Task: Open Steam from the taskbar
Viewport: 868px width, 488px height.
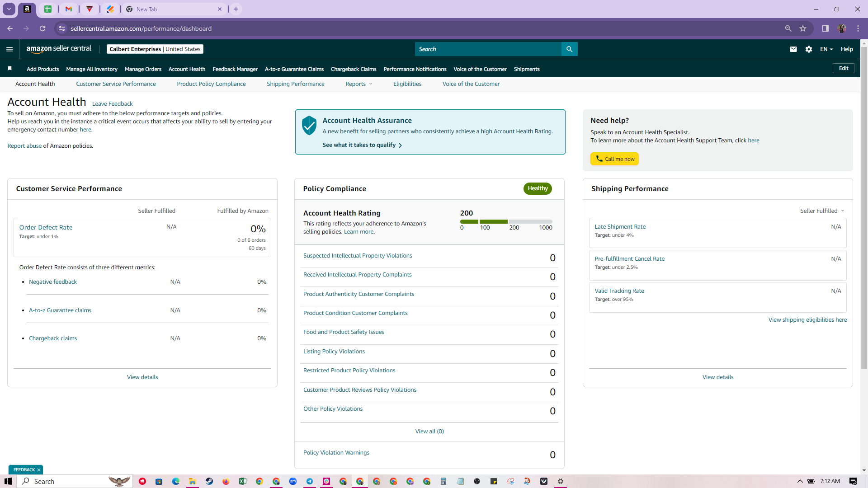Action: 209,481
